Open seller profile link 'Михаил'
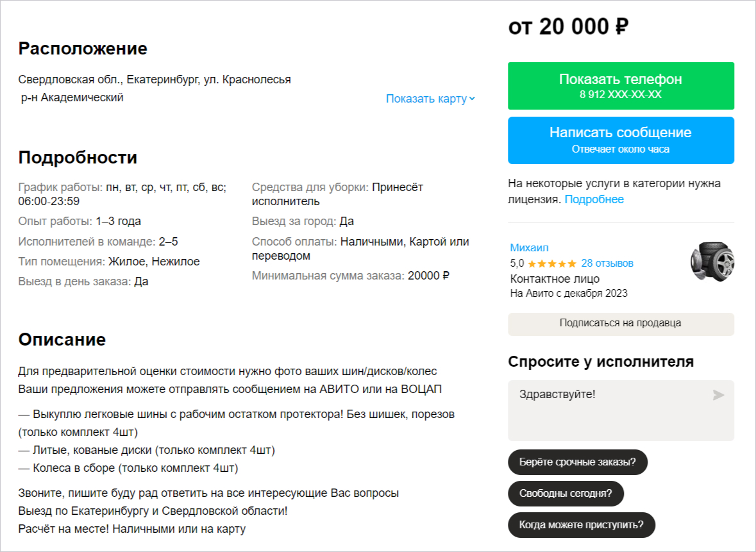This screenshot has height=552, width=756. pos(529,247)
